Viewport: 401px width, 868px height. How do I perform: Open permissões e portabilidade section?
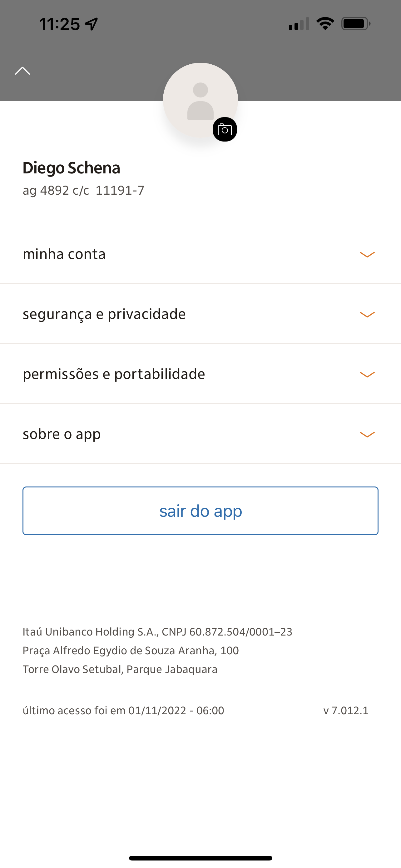click(114, 374)
